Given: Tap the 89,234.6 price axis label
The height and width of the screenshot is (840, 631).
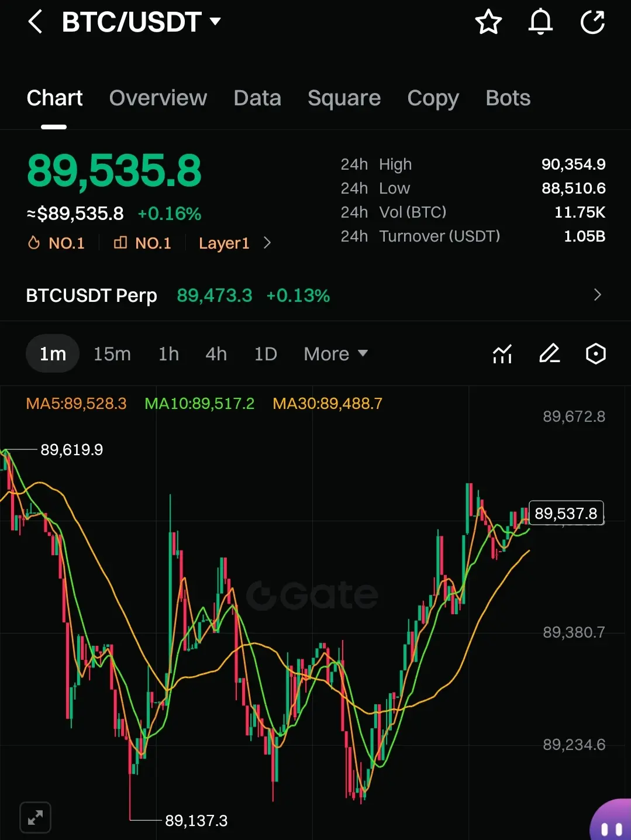Looking at the screenshot, I should click(x=574, y=745).
